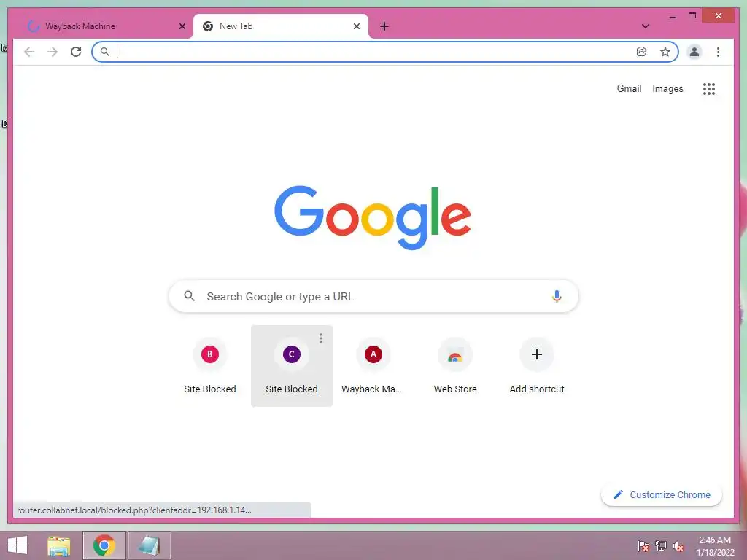Click the address bar search magnifier icon
747x560 pixels.
(x=105, y=52)
